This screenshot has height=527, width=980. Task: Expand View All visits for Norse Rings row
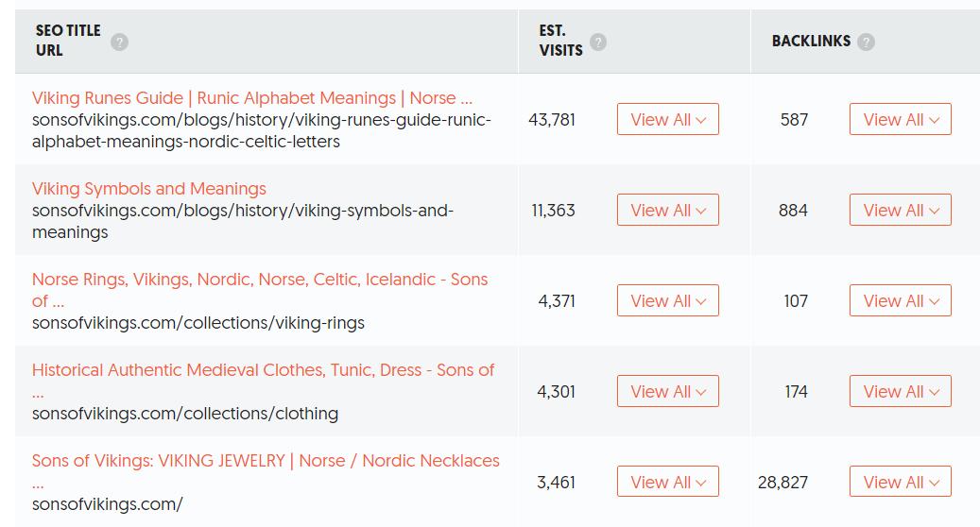point(667,301)
